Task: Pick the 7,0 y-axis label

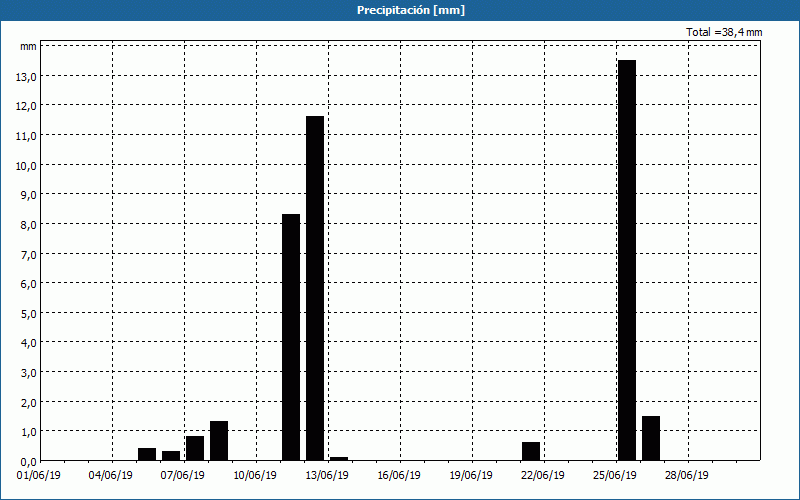Action: point(28,254)
